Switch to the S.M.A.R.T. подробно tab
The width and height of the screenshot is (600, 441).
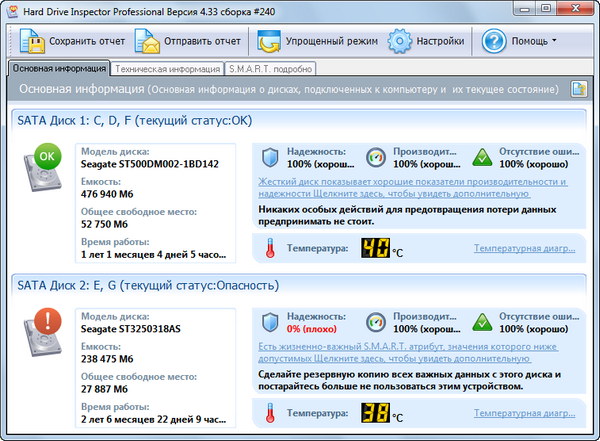270,69
